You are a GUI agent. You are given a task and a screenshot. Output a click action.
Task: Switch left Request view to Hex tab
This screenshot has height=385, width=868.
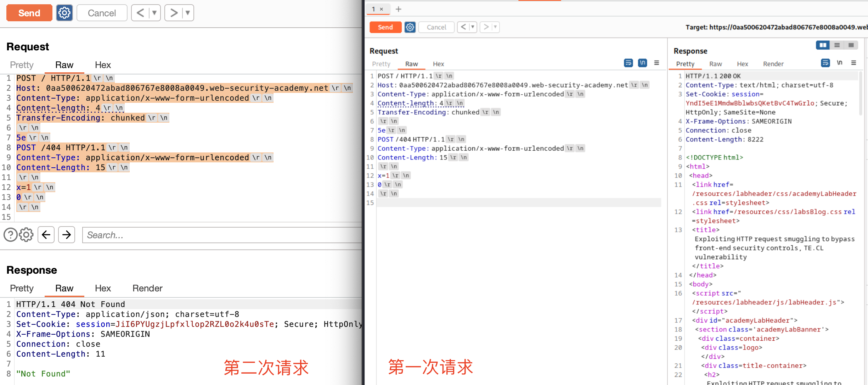click(x=103, y=65)
